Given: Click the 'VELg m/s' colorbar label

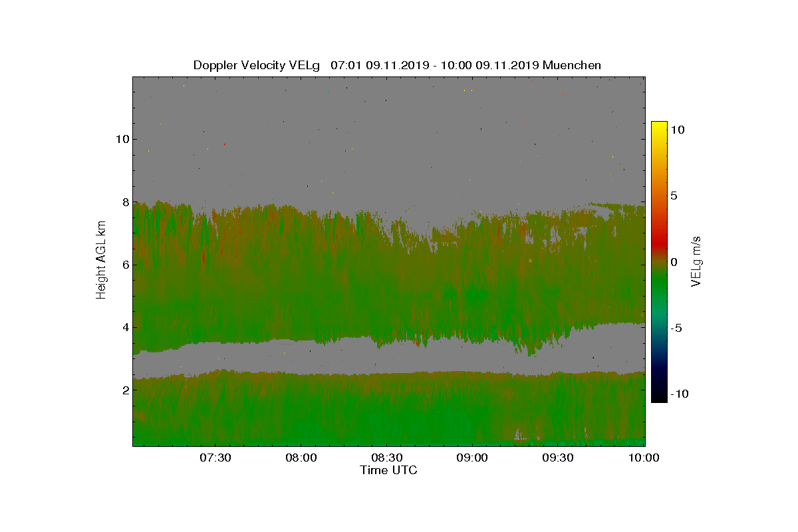Looking at the screenshot, I should [x=696, y=261].
